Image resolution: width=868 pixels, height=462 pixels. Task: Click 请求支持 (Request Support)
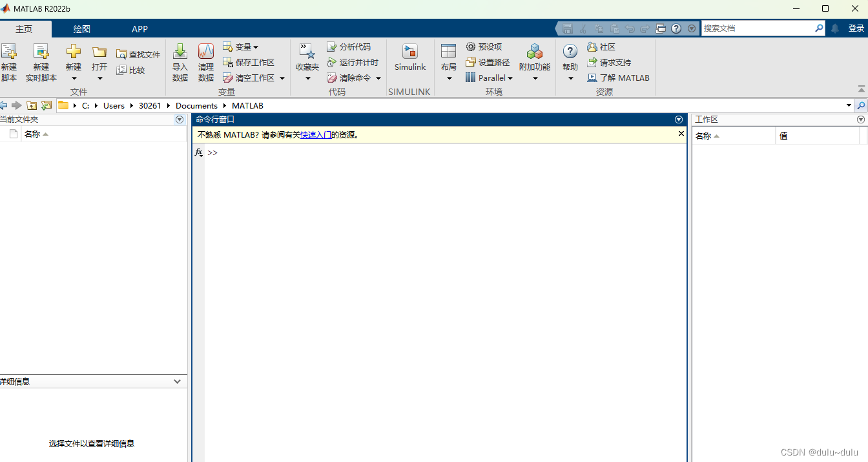click(609, 62)
